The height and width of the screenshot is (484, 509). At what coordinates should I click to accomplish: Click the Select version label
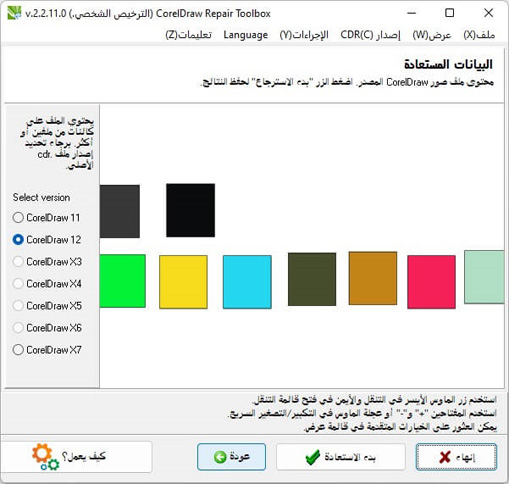[41, 197]
